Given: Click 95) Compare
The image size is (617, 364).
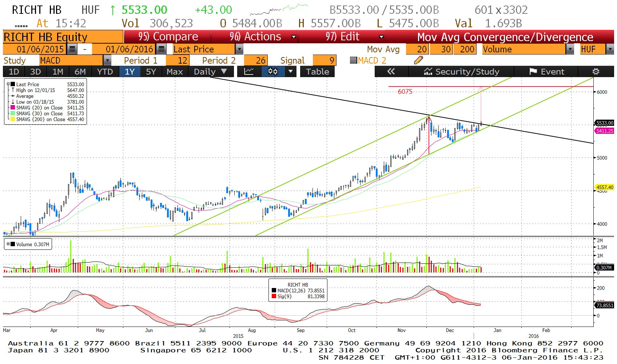Looking at the screenshot, I should tap(168, 37).
